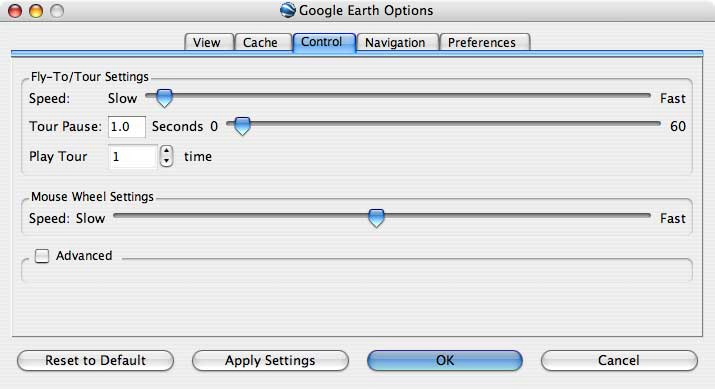
Task: Click the grey zoom window button
Action: pyautogui.click(x=57, y=10)
